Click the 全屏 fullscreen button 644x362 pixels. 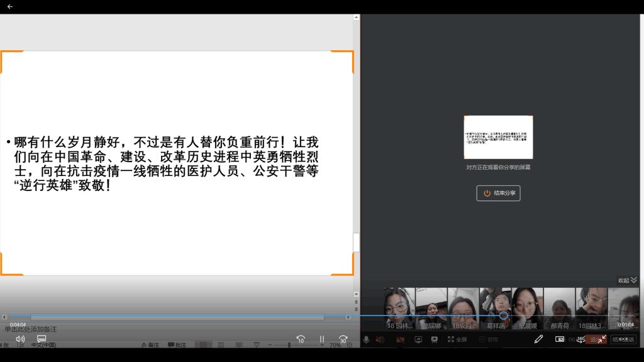pos(457,339)
